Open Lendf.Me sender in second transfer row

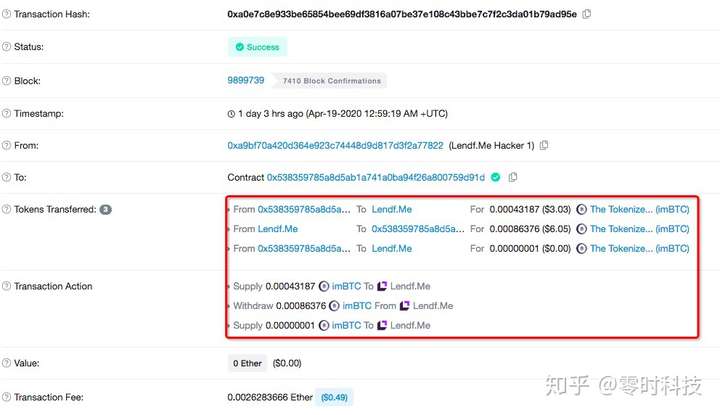point(278,229)
